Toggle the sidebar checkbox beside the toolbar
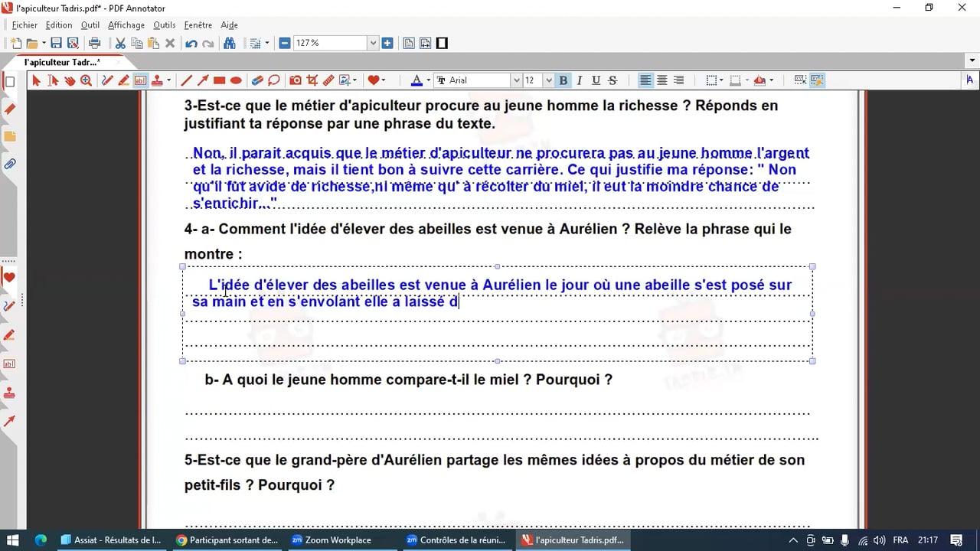Viewport: 980px width, 551px height. click(x=10, y=82)
